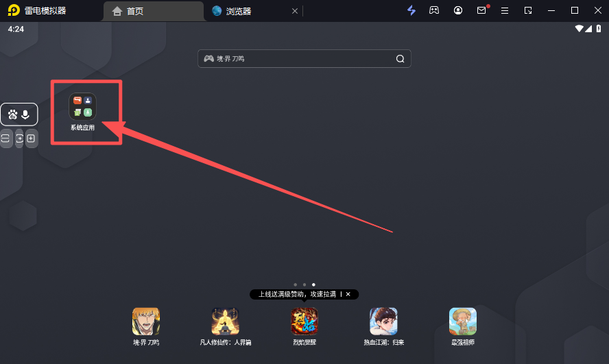This screenshot has height=364, width=609.
Task: Go to the second page indicator dot
Action: coord(304,285)
